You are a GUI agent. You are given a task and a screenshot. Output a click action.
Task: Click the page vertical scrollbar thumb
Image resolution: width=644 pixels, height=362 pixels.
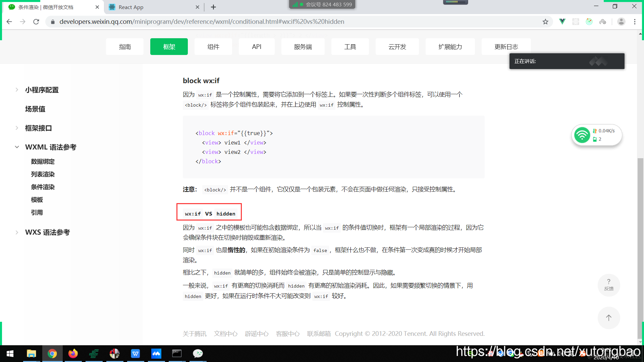640,248
